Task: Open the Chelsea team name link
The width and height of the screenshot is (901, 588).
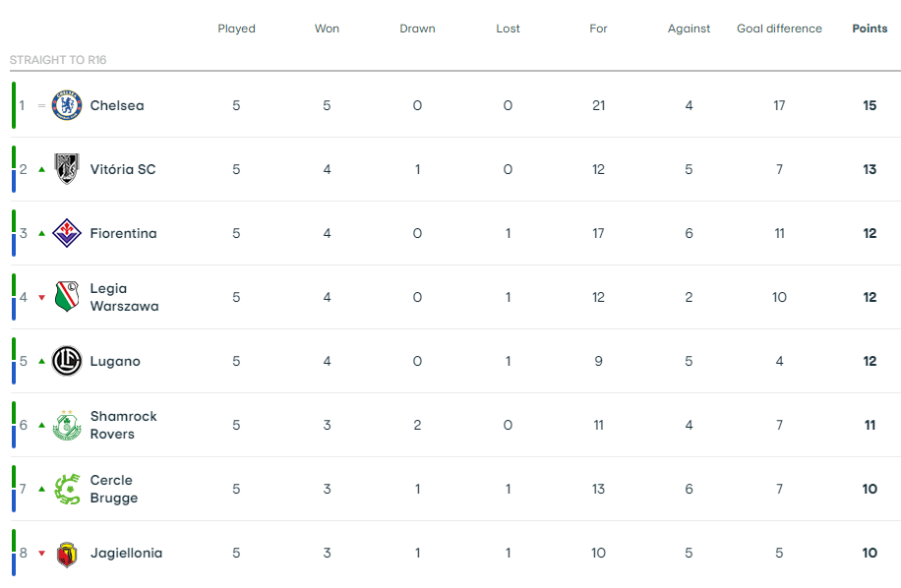Action: 117,105
